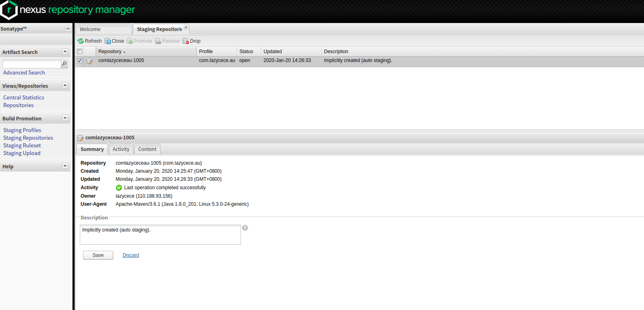This screenshot has width=644, height=310.
Task: Expand the Help section
Action: coord(65,166)
